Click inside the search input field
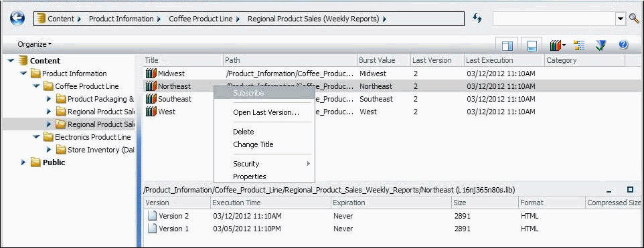This screenshot has width=644, height=248. (554, 19)
